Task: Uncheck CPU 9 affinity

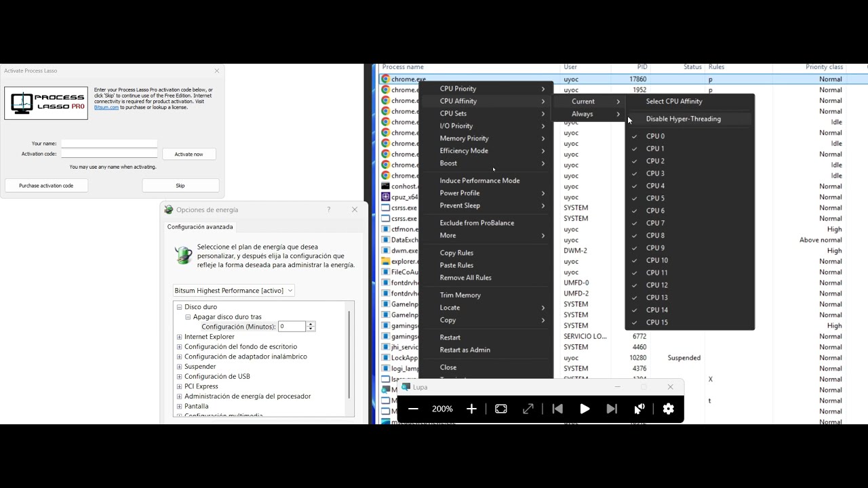Action: tap(635, 248)
